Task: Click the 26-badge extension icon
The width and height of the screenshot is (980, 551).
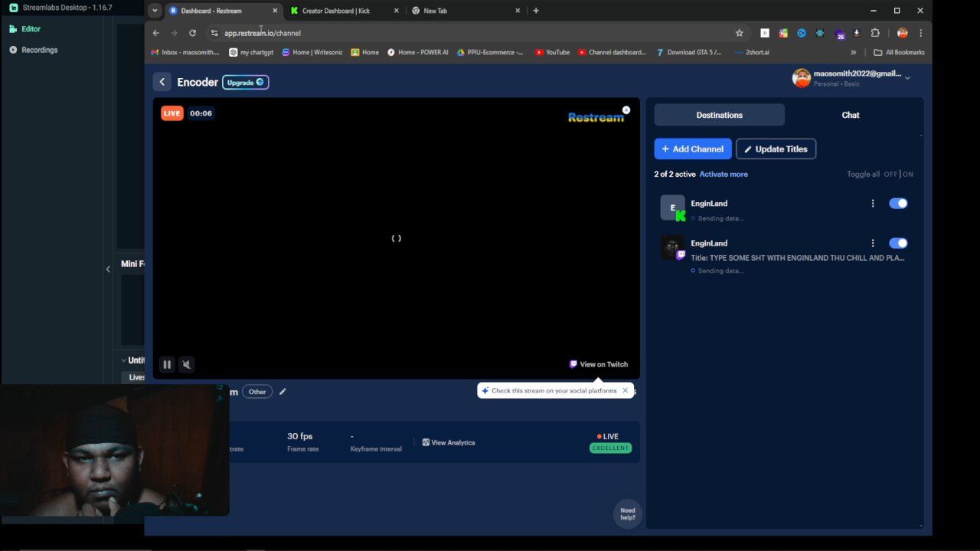Action: pyautogui.click(x=839, y=34)
